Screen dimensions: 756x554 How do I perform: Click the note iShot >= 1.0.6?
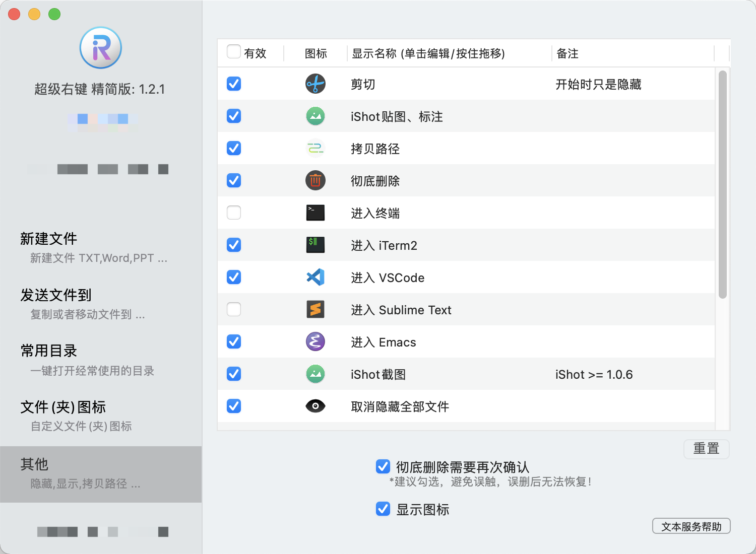click(x=594, y=374)
